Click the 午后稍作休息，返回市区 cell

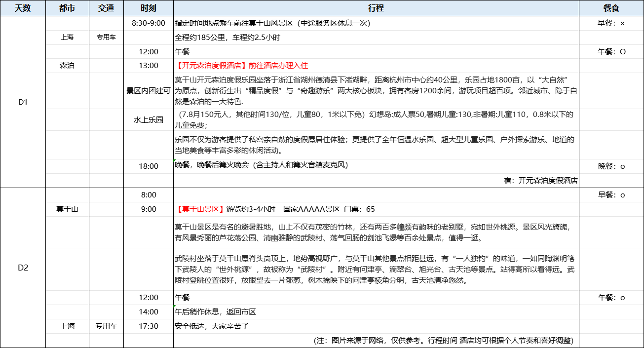[216, 312]
